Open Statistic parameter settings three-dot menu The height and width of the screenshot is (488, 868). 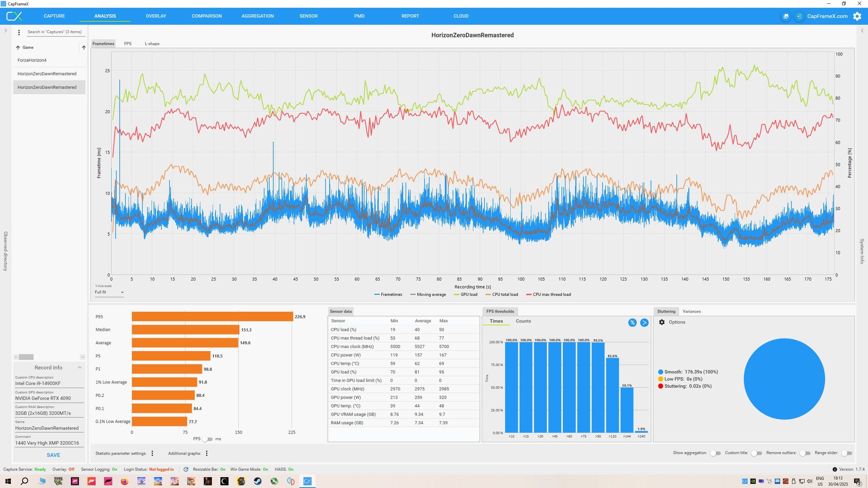pos(153,453)
